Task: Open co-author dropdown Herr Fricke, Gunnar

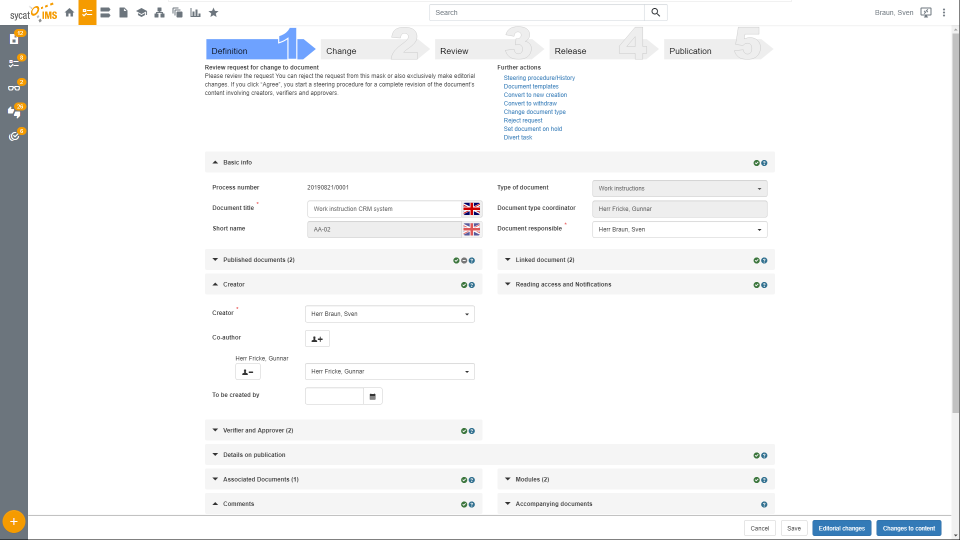Action: [390, 372]
